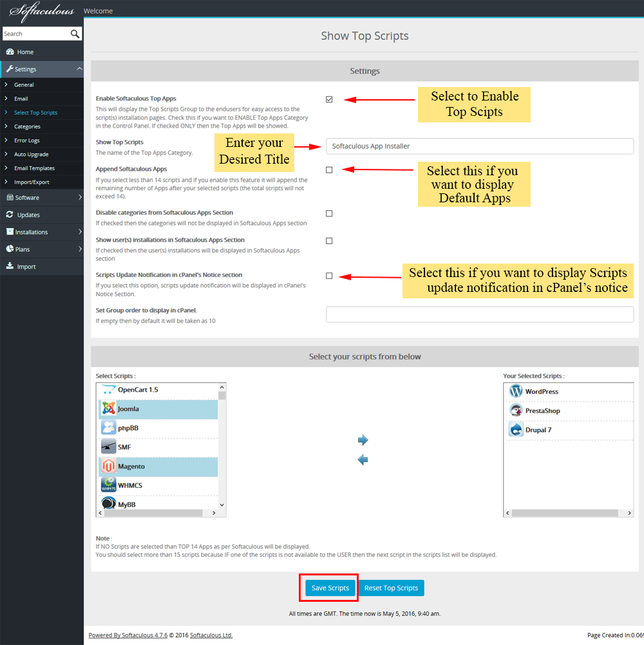Check Show user(s) installations checkbox

[329, 240]
